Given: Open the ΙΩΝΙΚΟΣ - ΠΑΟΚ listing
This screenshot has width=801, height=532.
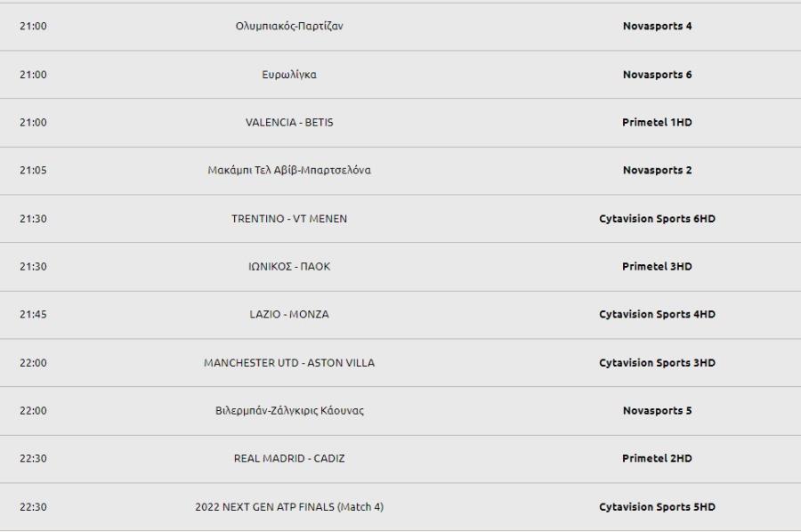Looking at the screenshot, I should click(x=289, y=267).
